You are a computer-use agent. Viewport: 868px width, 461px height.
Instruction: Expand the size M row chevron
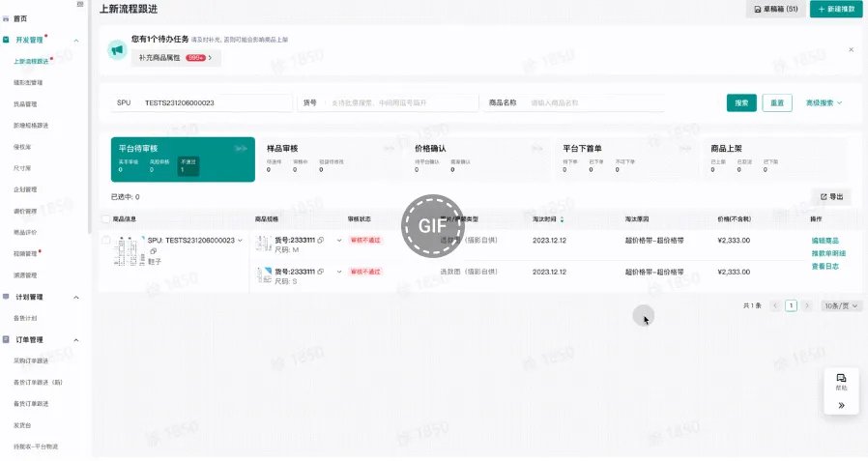(x=339, y=241)
